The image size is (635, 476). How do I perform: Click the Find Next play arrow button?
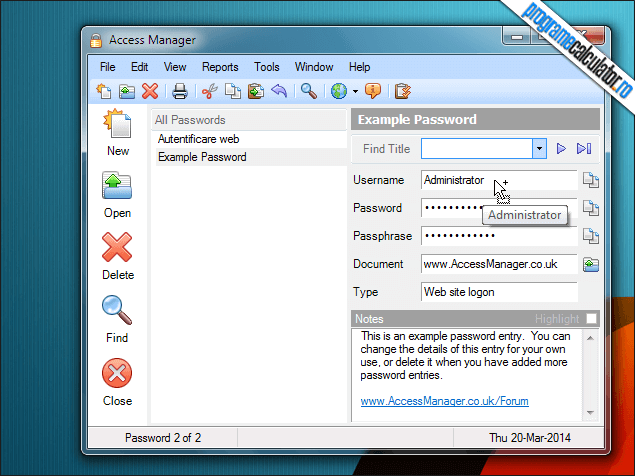pos(562,149)
